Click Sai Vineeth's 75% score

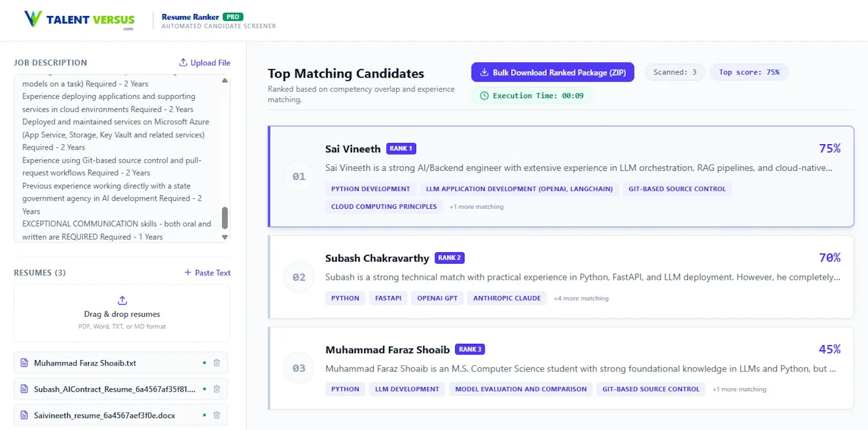829,149
